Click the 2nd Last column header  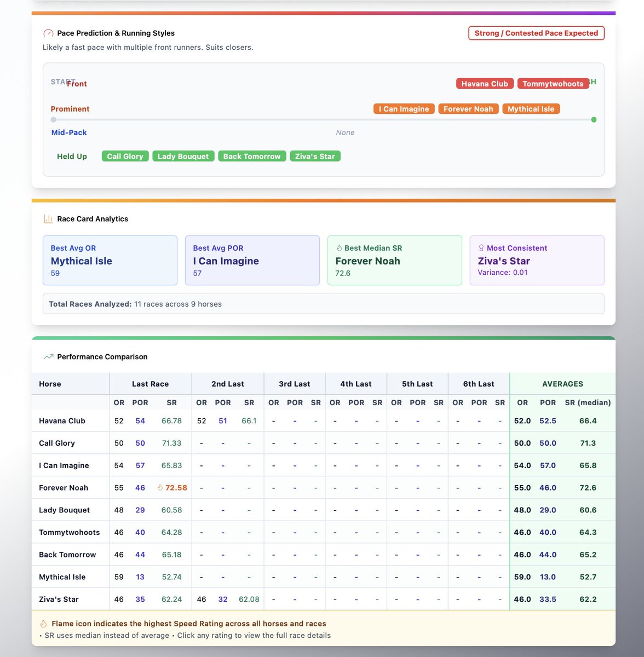(228, 384)
